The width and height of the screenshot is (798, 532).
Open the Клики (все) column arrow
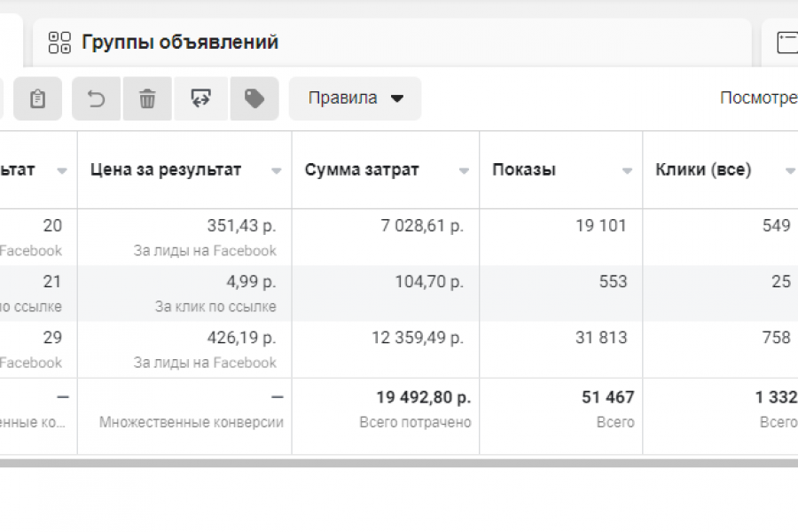790,171
